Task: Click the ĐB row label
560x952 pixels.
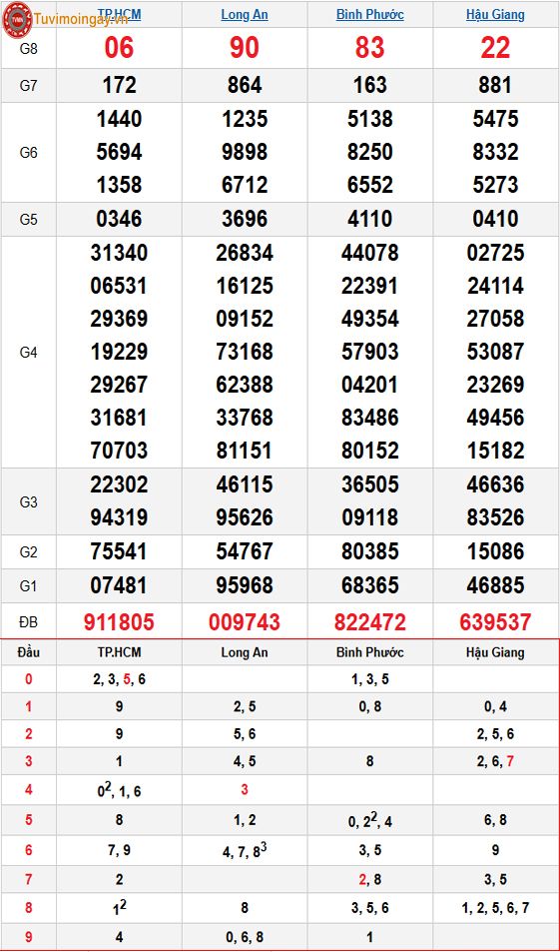Action: [x=29, y=621]
